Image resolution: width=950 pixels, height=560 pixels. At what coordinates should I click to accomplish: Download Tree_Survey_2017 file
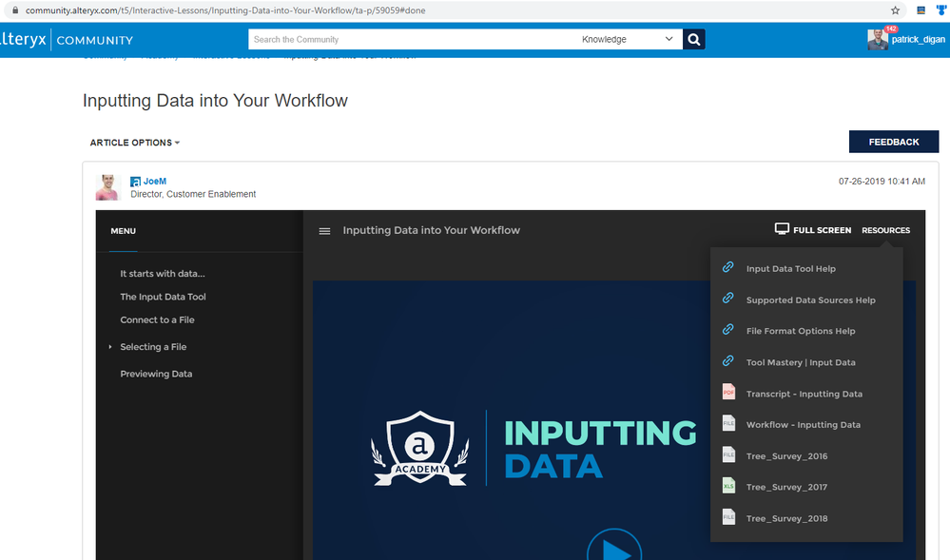tap(786, 488)
